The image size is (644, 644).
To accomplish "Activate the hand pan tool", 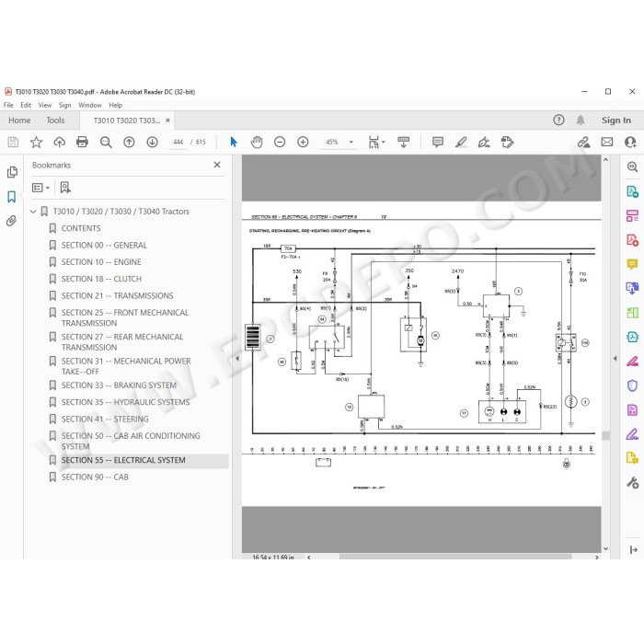I will [x=257, y=142].
